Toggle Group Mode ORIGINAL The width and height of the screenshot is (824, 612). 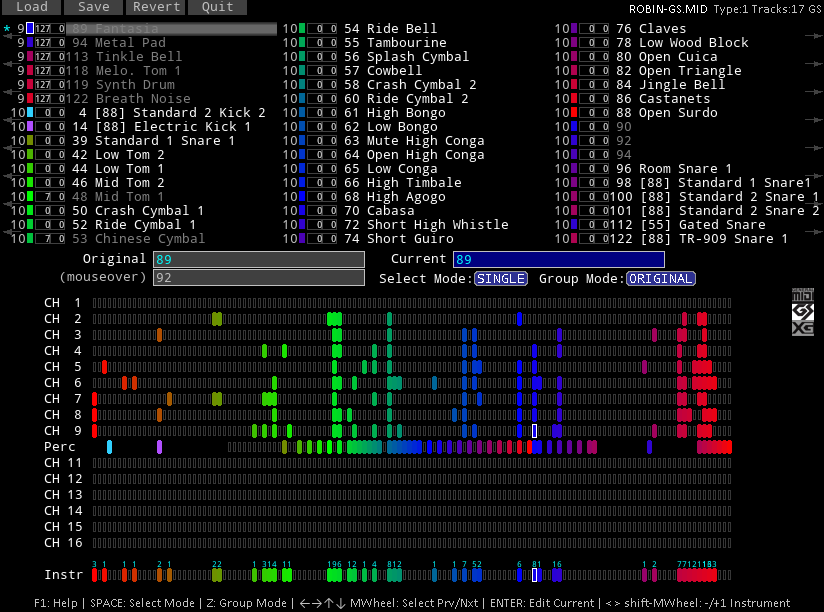tap(661, 279)
